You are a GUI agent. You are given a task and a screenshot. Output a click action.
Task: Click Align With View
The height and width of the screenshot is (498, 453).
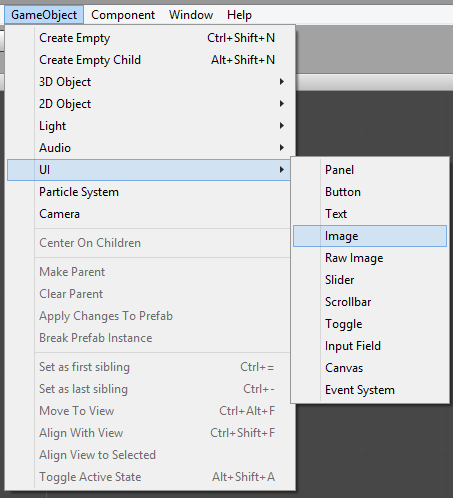[x=149, y=433]
